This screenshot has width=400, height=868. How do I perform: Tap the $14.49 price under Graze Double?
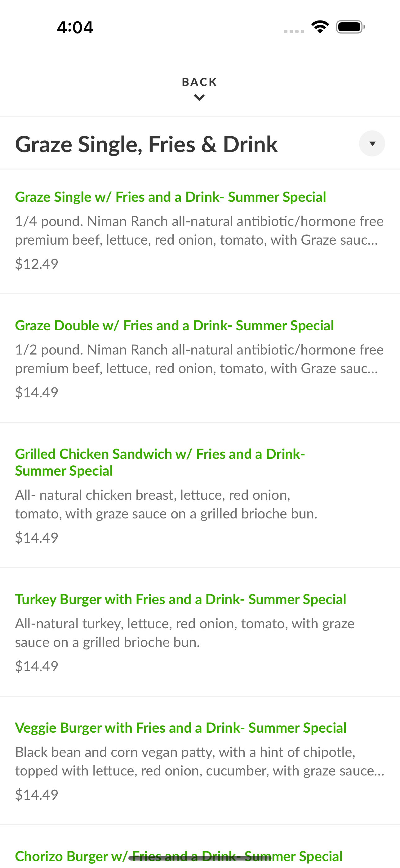[x=37, y=392]
